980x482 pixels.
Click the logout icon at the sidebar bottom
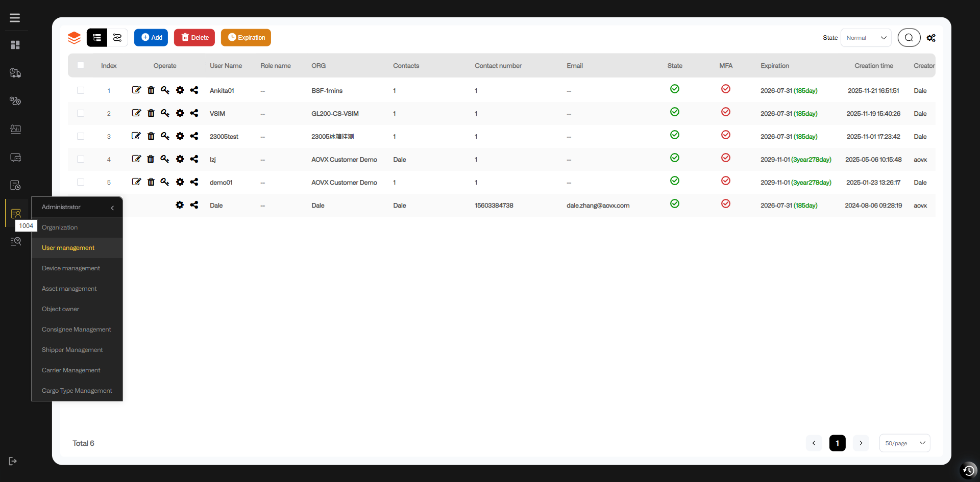tap(13, 461)
